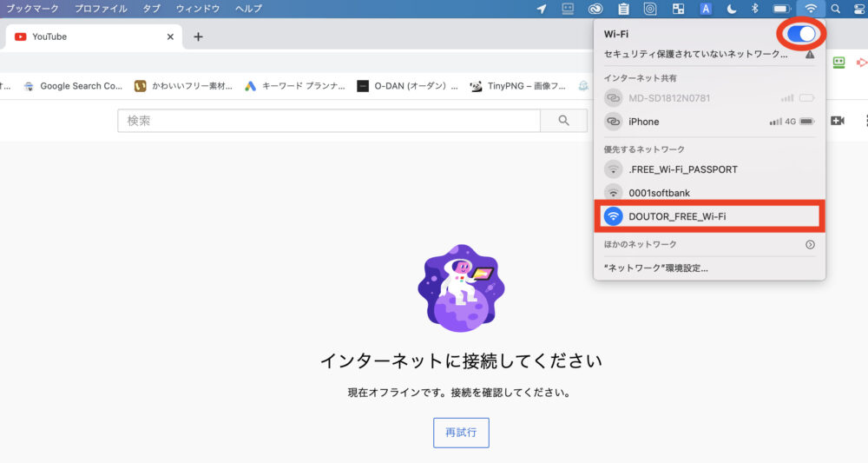Select the DOUTOR_FREE_Wi-Fi network
This screenshot has height=463, width=868.
[709, 216]
